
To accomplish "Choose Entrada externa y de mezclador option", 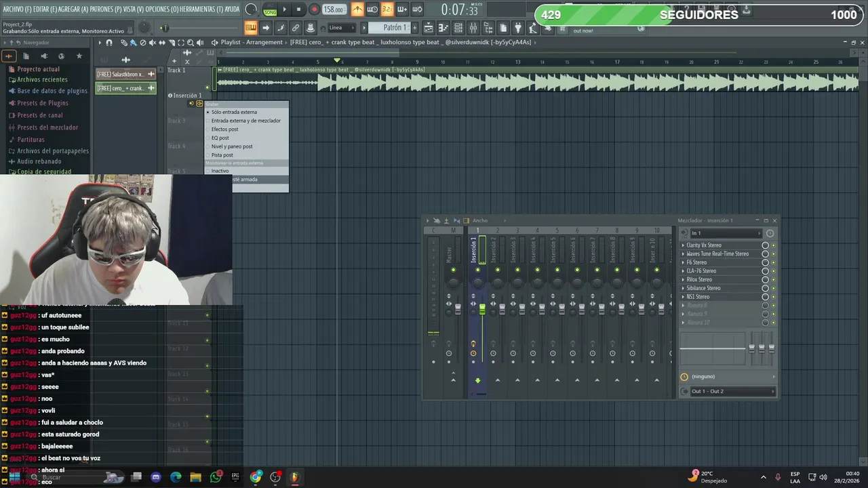I will pyautogui.click(x=247, y=121).
